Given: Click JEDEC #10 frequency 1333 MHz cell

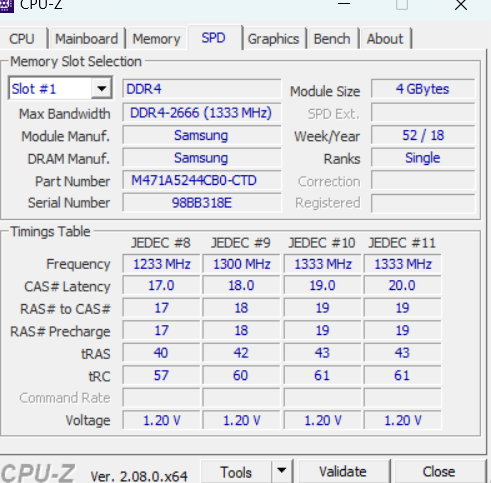Looking at the screenshot, I should (322, 264).
